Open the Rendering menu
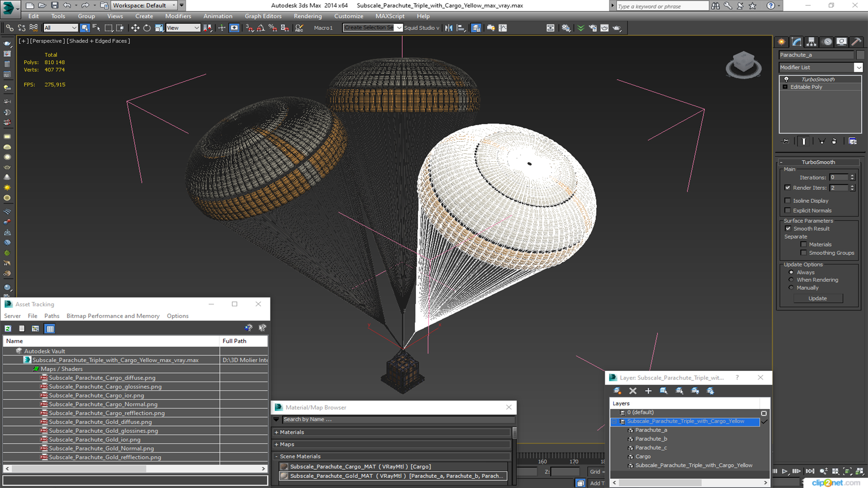Screen dimensions: 868x488 tap(308, 16)
